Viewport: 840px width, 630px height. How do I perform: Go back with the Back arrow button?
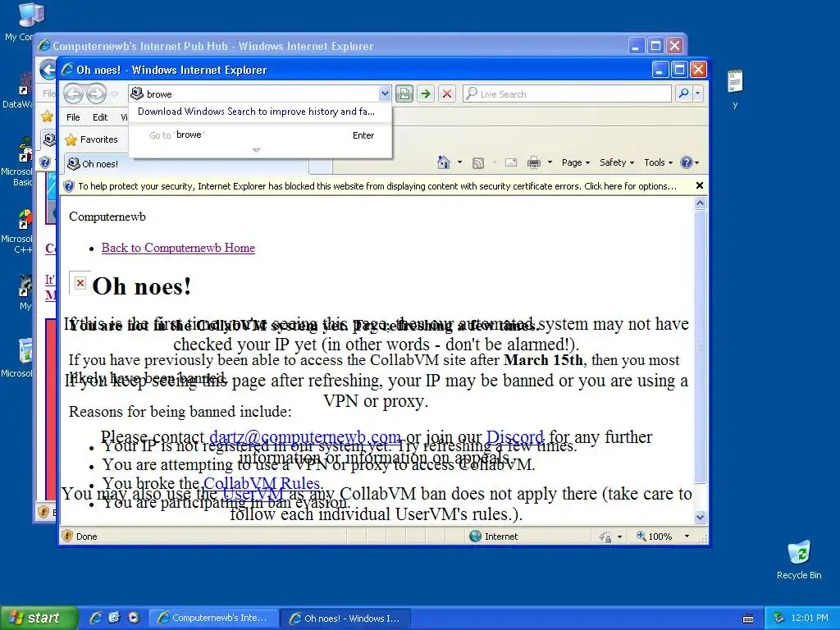point(73,94)
